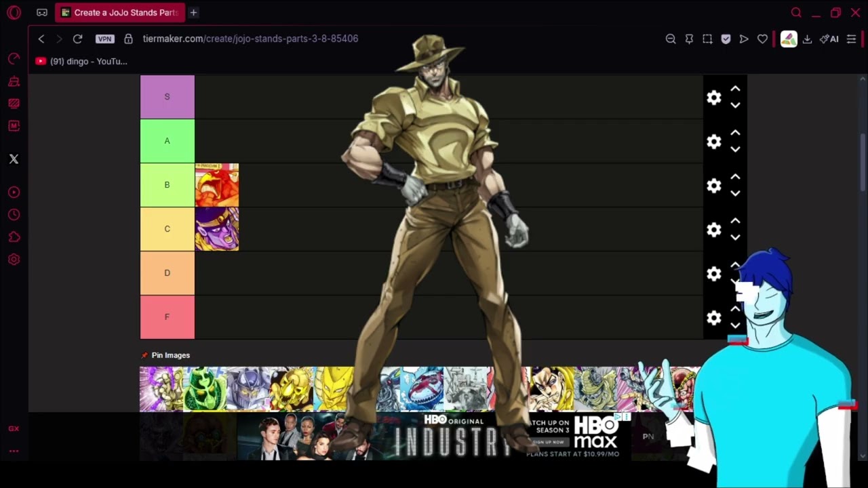Select the green stand thumbnail in image pool
The width and height of the screenshot is (868, 488).
205,389
